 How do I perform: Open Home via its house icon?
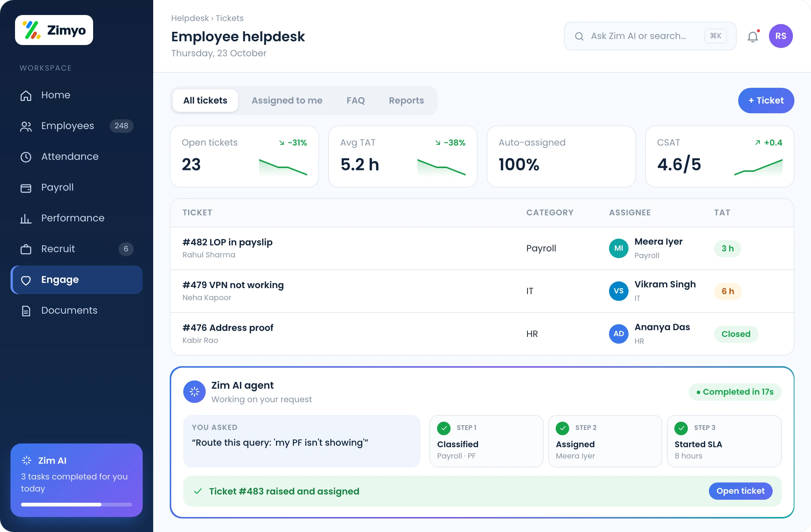pos(26,95)
